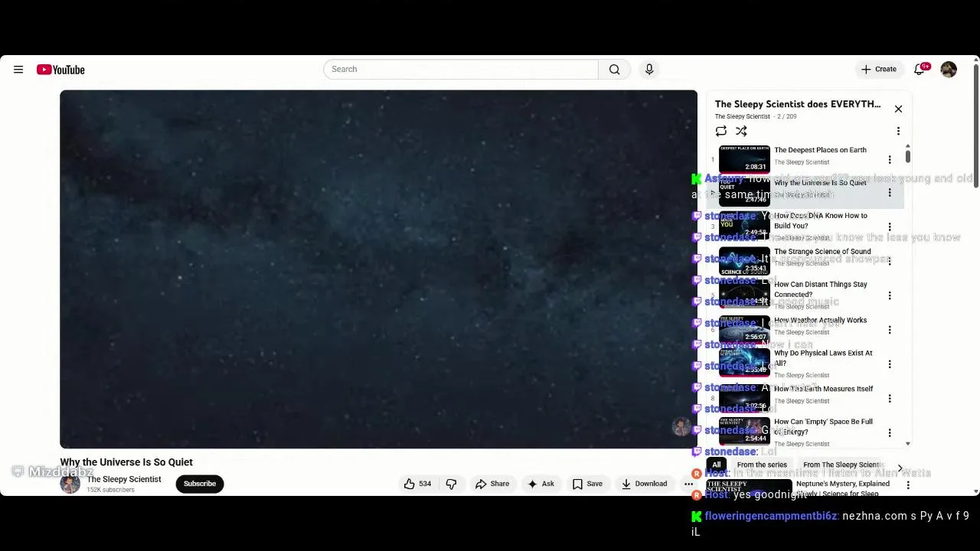Click the search magnifier button
This screenshot has width=980, height=551.
pyautogui.click(x=614, y=70)
